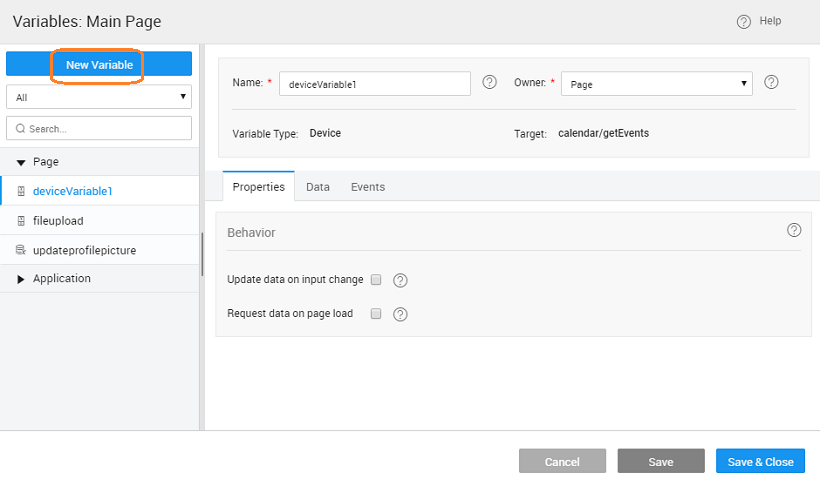
Task: Expand the Application tree section
Action: pos(21,279)
